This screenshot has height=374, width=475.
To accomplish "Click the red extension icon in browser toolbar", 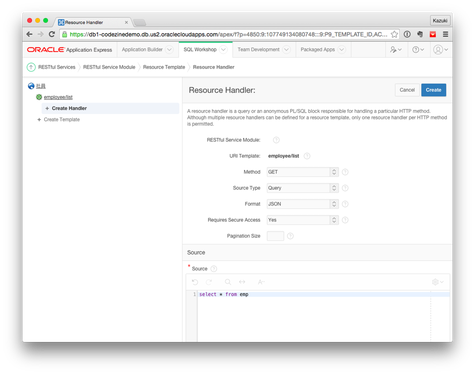I will coord(433,34).
